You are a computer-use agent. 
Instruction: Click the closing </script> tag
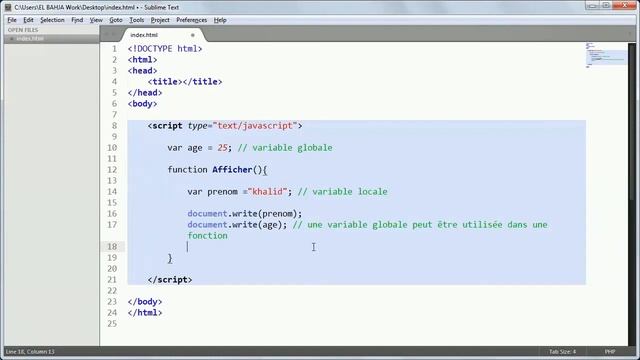tap(170, 280)
